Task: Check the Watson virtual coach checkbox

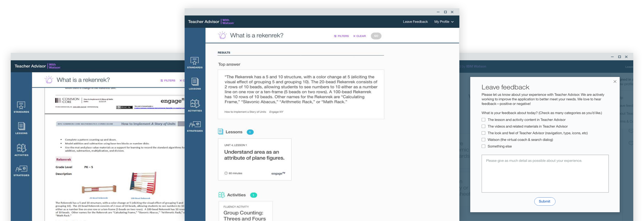Action: click(484, 140)
